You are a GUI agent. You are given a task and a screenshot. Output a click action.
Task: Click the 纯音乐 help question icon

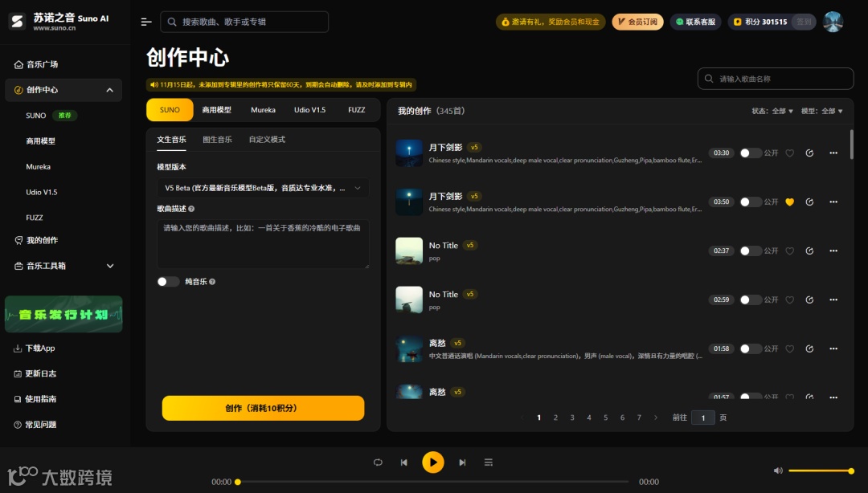pos(212,282)
